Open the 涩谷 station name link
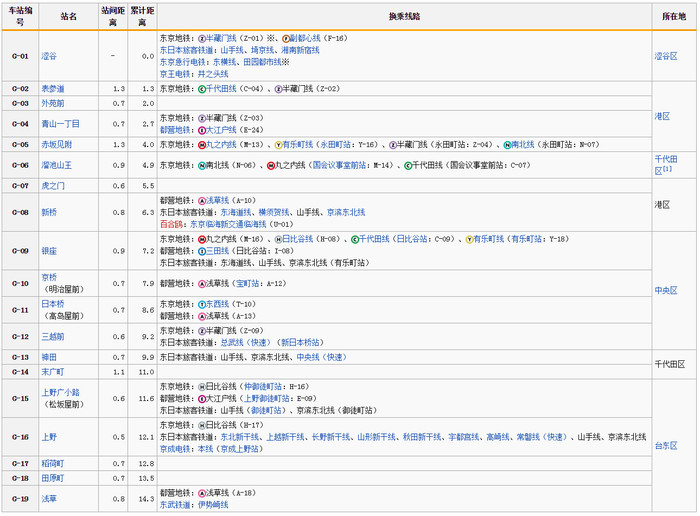Image resolution: width=700 pixels, height=516 pixels. click(x=49, y=56)
